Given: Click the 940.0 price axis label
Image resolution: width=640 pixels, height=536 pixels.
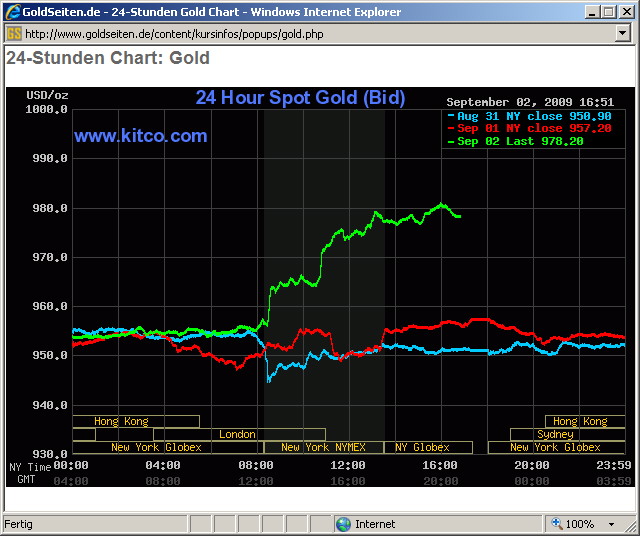Looking at the screenshot, I should pyautogui.click(x=50, y=405).
